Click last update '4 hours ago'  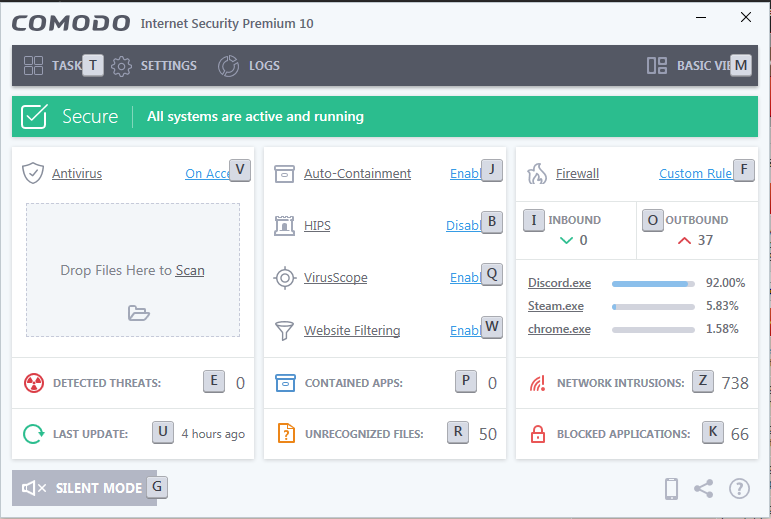pyautogui.click(x=213, y=434)
